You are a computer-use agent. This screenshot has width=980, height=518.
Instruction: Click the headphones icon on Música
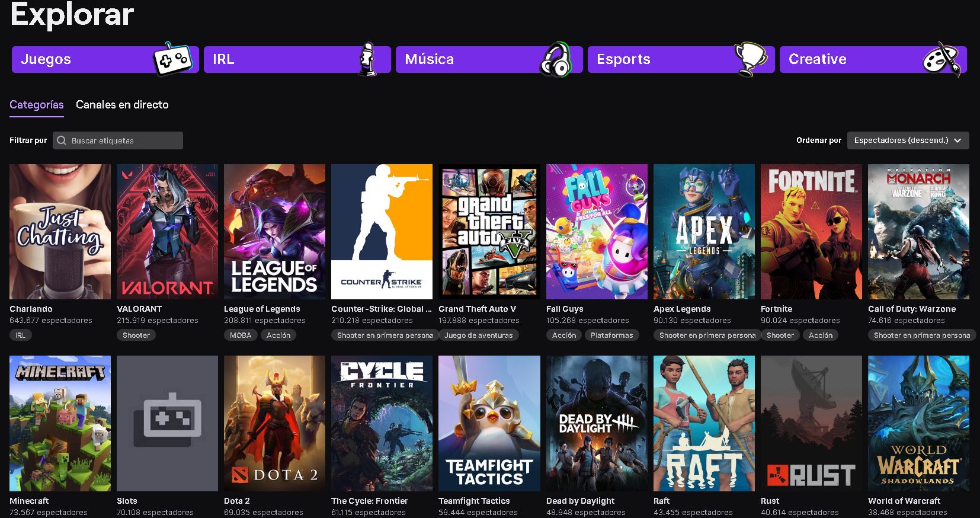pyautogui.click(x=556, y=59)
